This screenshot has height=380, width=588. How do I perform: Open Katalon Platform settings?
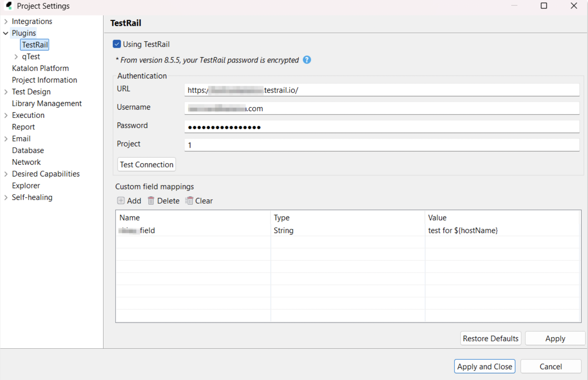40,68
